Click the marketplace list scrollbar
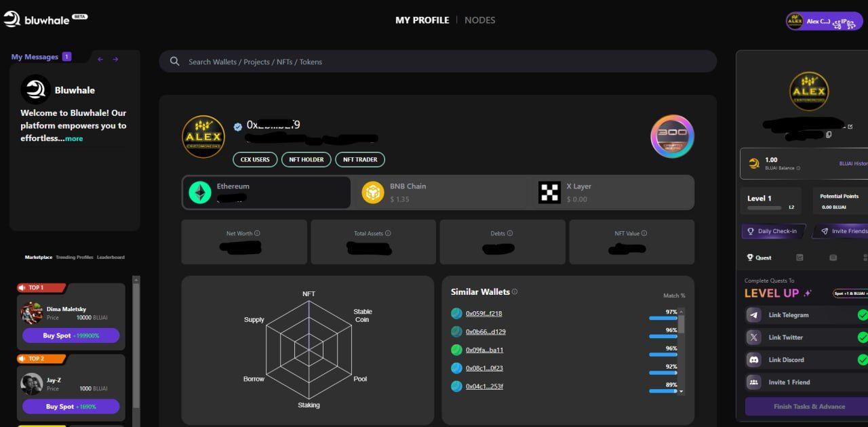Image resolution: width=868 pixels, height=427 pixels. point(136,347)
